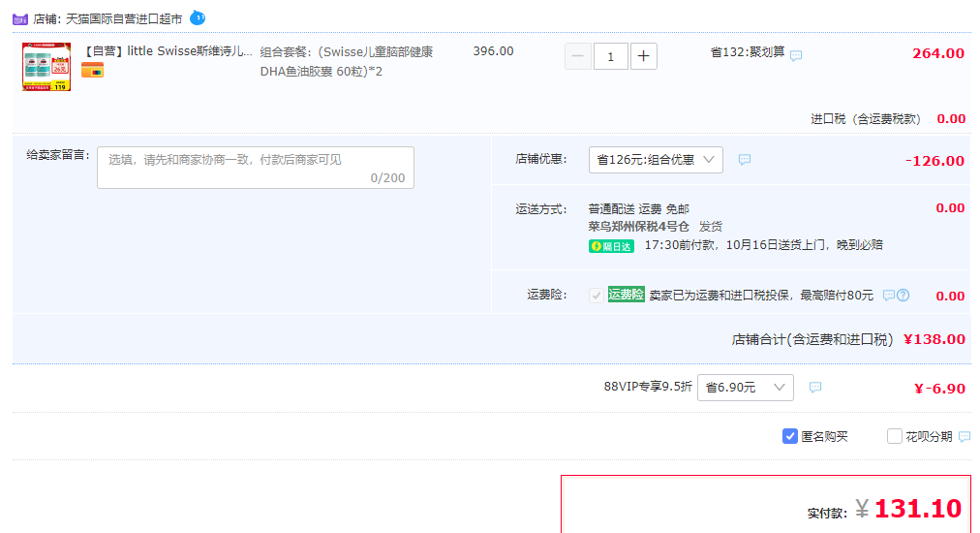Enable the 花呗分期 checkbox

click(x=895, y=436)
